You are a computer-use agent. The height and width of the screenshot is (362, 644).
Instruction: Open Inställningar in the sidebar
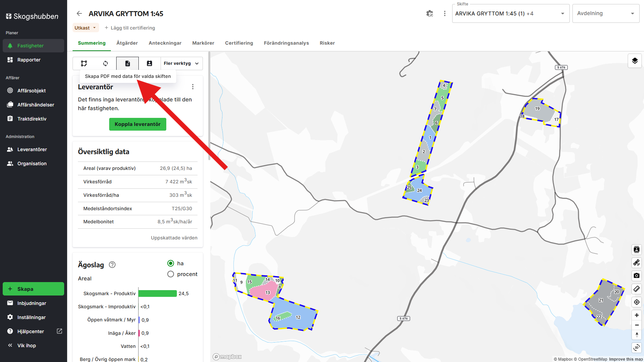coord(33,317)
